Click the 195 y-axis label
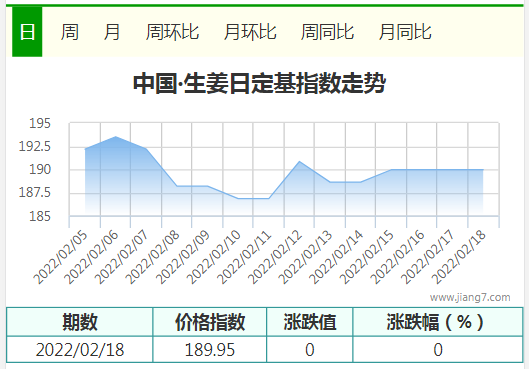 click(40, 123)
